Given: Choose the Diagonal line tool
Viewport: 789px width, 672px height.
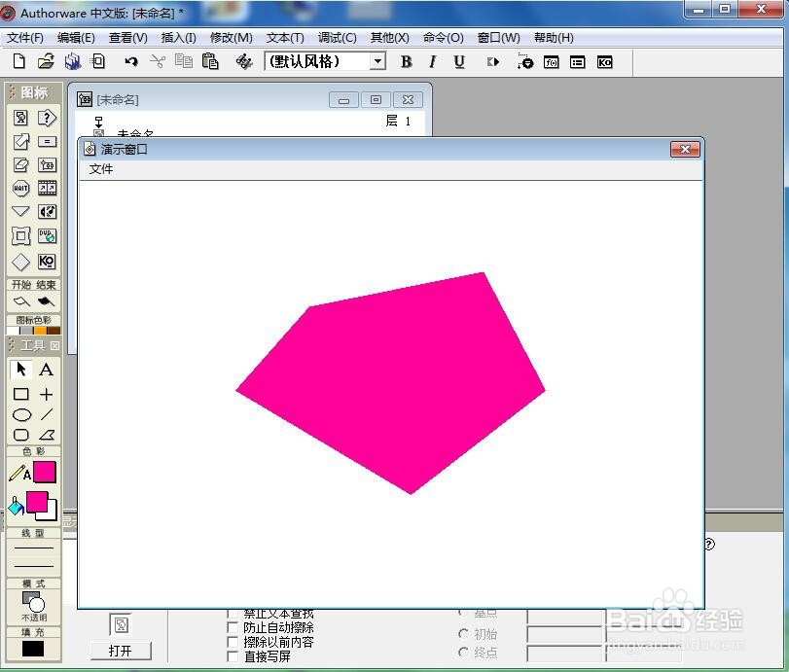Looking at the screenshot, I should click(47, 414).
